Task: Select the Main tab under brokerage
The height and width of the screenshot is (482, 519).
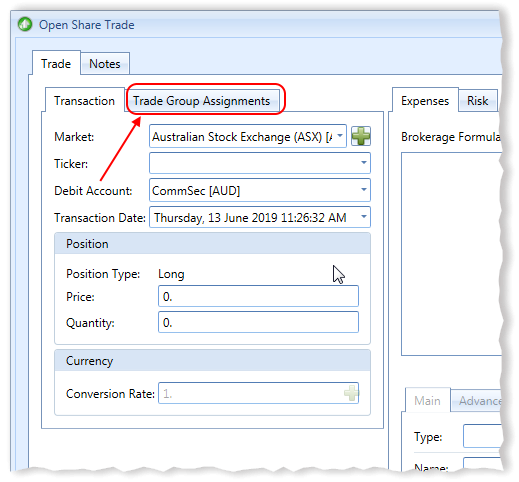Action: 427,400
